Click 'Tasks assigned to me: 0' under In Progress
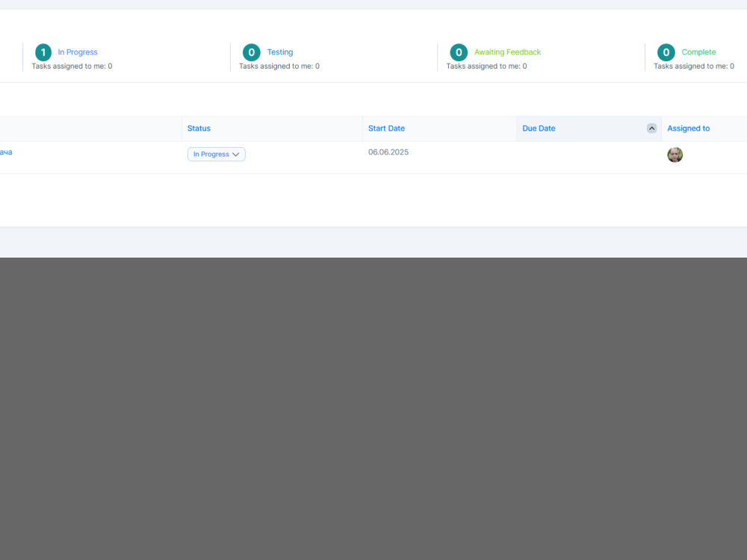 click(72, 66)
